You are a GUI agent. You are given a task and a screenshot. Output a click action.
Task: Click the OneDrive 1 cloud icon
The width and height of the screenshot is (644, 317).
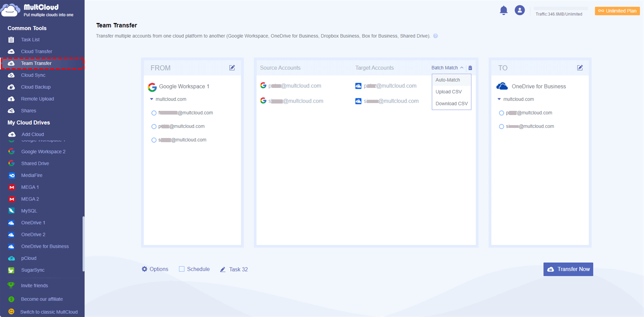coord(11,223)
